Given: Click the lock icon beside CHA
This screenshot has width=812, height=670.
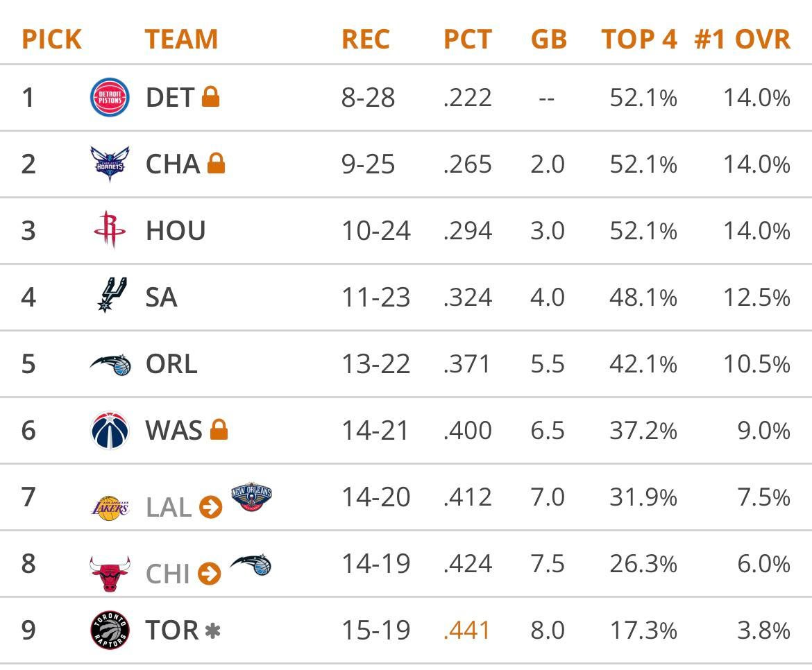Looking at the screenshot, I should pos(217,164).
